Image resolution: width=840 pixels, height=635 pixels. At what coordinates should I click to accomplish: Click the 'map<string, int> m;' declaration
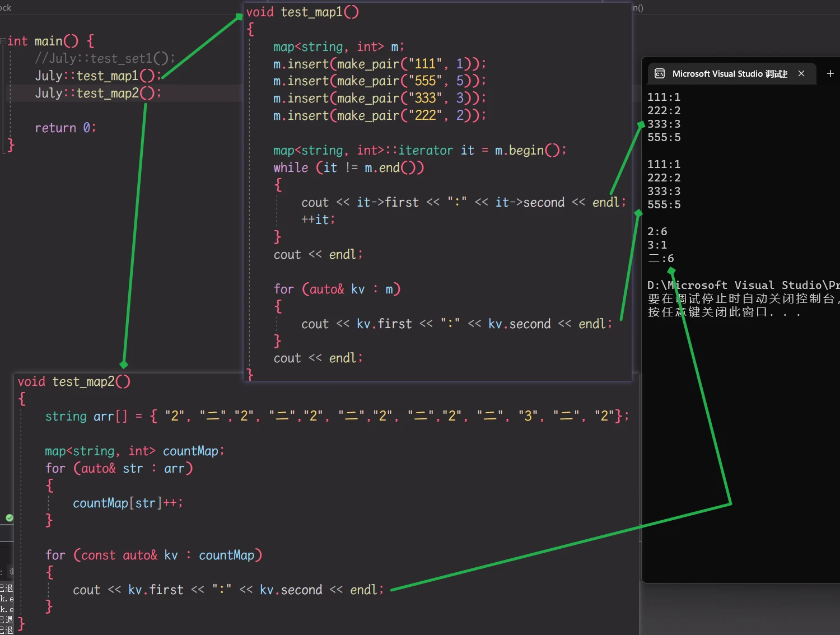(338, 46)
